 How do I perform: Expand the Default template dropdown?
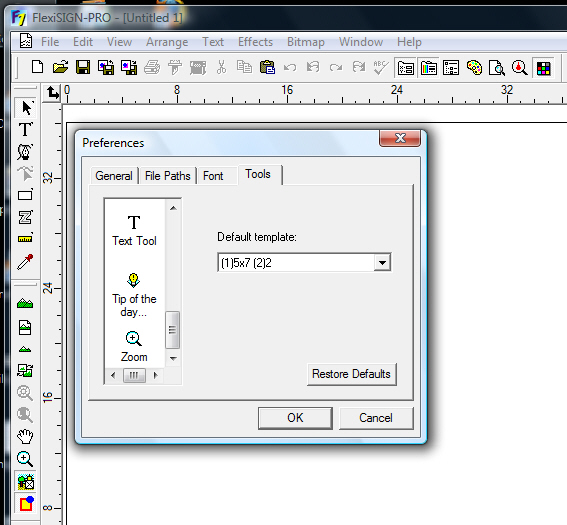[382, 262]
